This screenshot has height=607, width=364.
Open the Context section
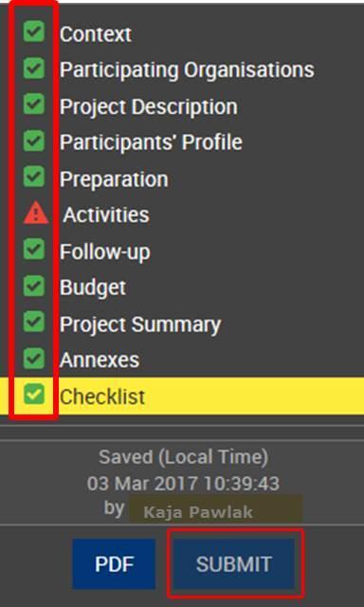click(x=95, y=34)
